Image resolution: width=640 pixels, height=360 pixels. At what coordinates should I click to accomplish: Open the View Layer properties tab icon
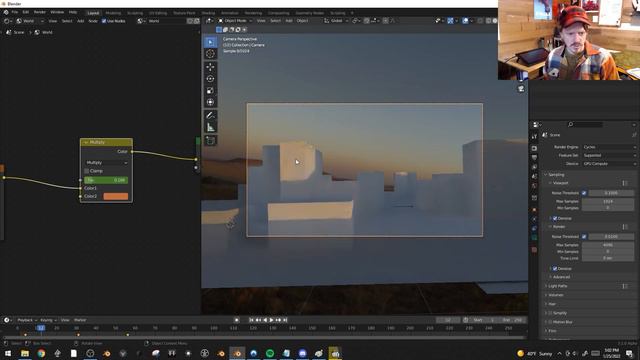coord(534,167)
